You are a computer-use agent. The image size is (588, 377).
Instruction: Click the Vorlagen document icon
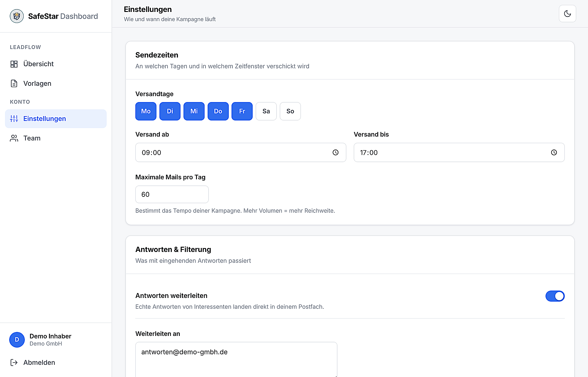click(x=14, y=83)
